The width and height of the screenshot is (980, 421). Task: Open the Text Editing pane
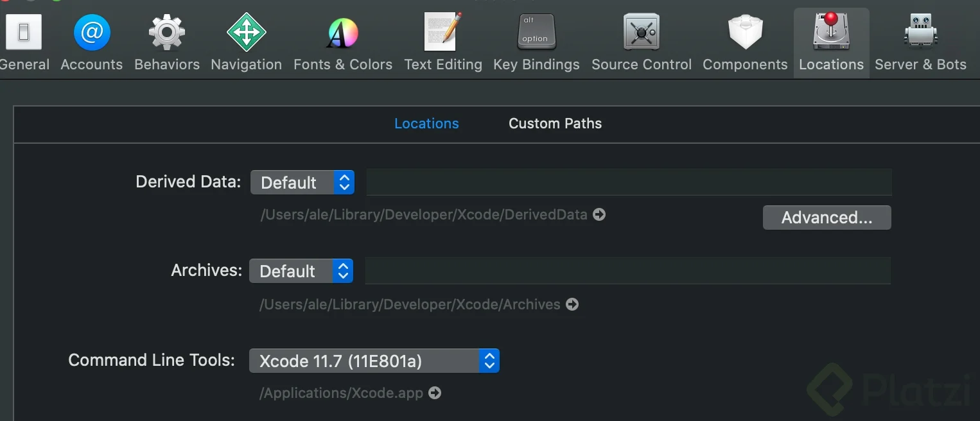[x=443, y=42]
